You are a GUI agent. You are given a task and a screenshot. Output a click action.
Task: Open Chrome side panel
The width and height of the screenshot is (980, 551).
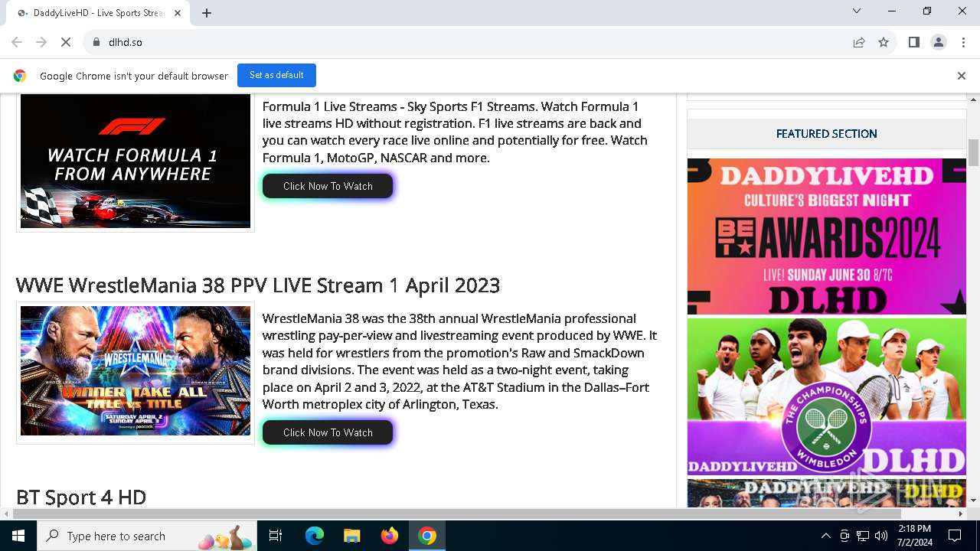coord(914,42)
